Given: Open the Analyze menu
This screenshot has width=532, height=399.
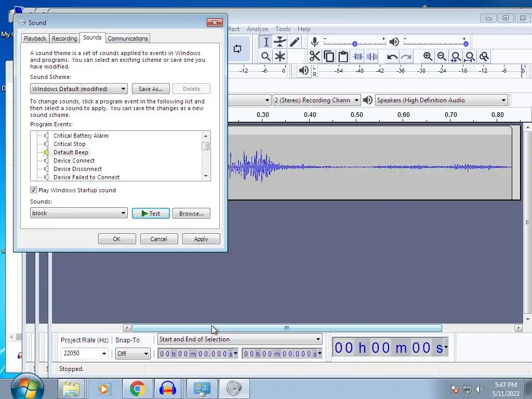Looking at the screenshot, I should pyautogui.click(x=258, y=29).
